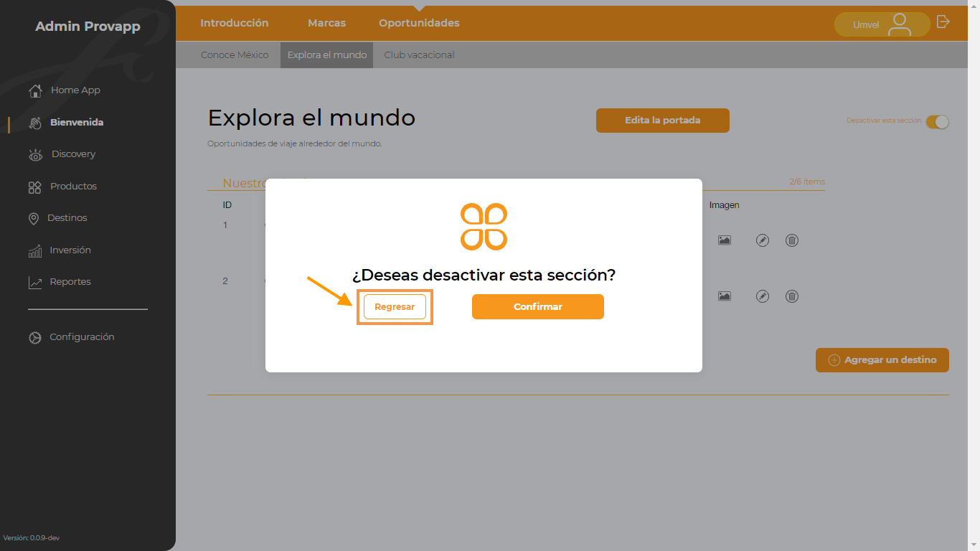The height and width of the screenshot is (551, 980).
Task: Click the Imagen column header
Action: click(725, 205)
